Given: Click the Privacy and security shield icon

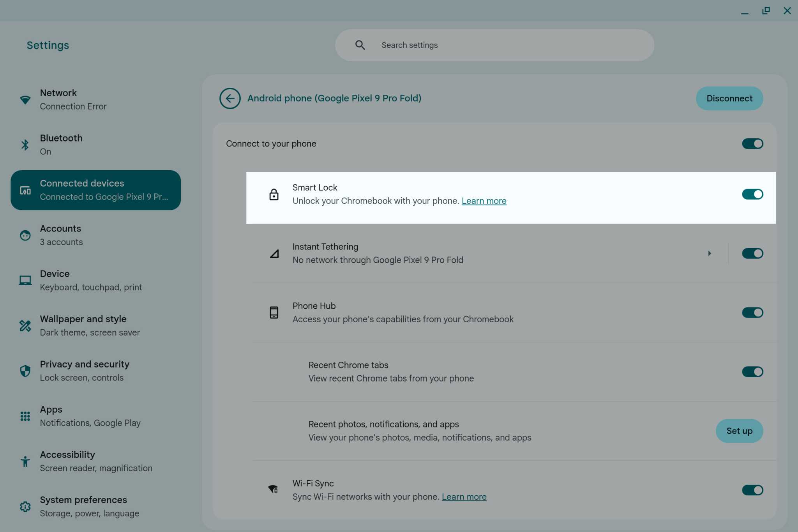Looking at the screenshot, I should (25, 371).
